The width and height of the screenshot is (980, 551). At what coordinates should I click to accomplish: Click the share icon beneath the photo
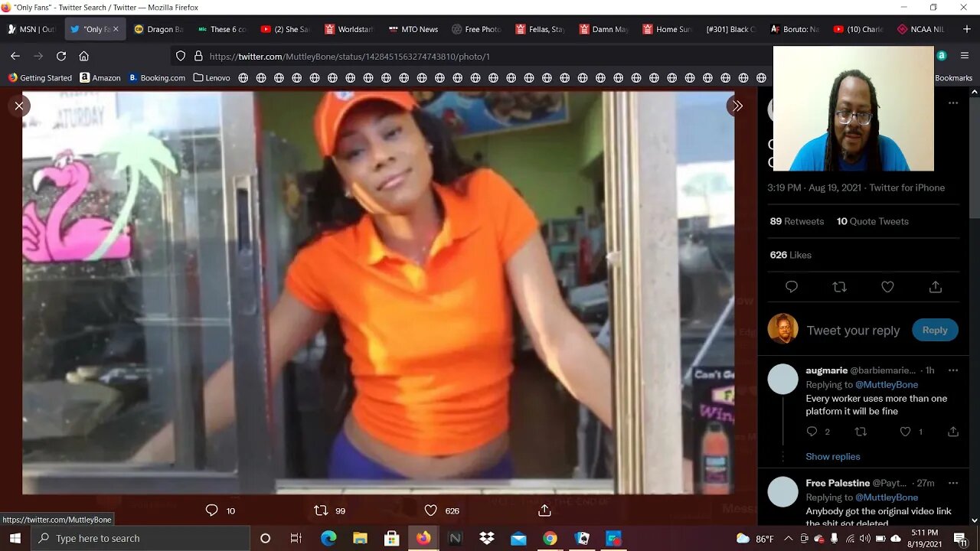point(544,510)
